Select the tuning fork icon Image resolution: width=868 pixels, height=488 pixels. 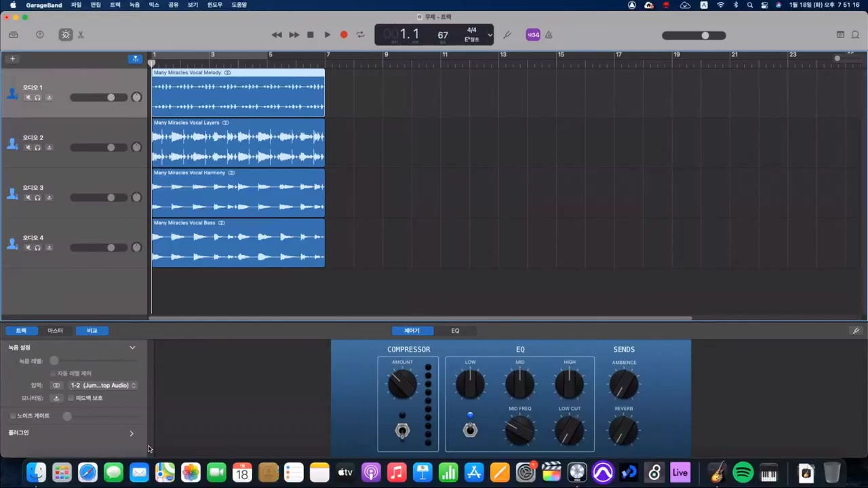click(x=507, y=35)
